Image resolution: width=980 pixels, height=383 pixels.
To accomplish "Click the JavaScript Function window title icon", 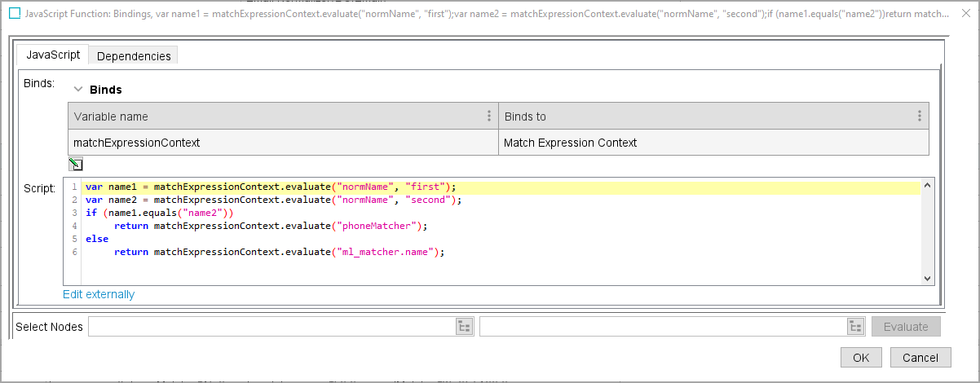I will tap(15, 14).
